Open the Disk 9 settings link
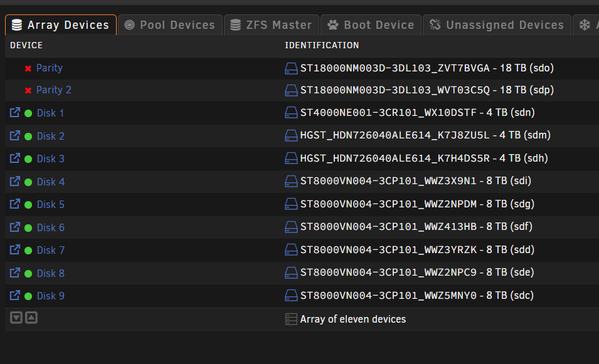This screenshot has height=364, width=599. (50, 296)
